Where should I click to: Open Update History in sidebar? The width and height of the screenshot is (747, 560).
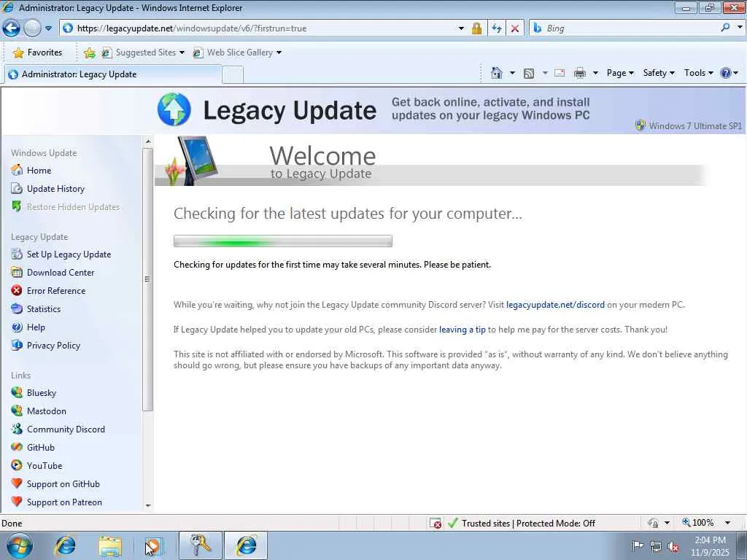tap(48, 189)
